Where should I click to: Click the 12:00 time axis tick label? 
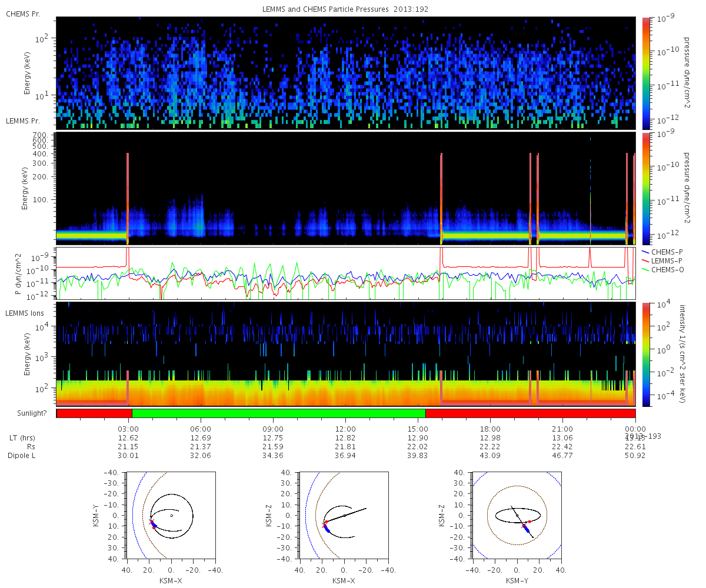[345, 429]
